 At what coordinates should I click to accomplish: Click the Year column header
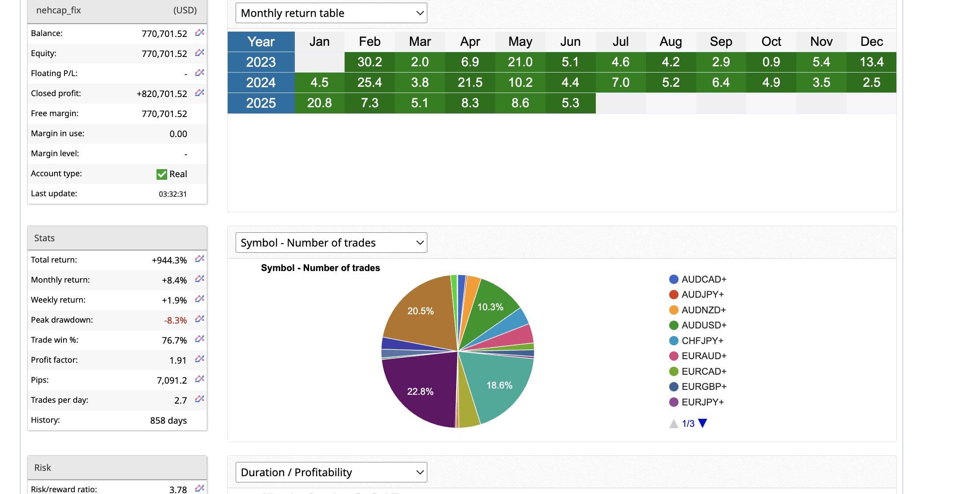coord(261,41)
